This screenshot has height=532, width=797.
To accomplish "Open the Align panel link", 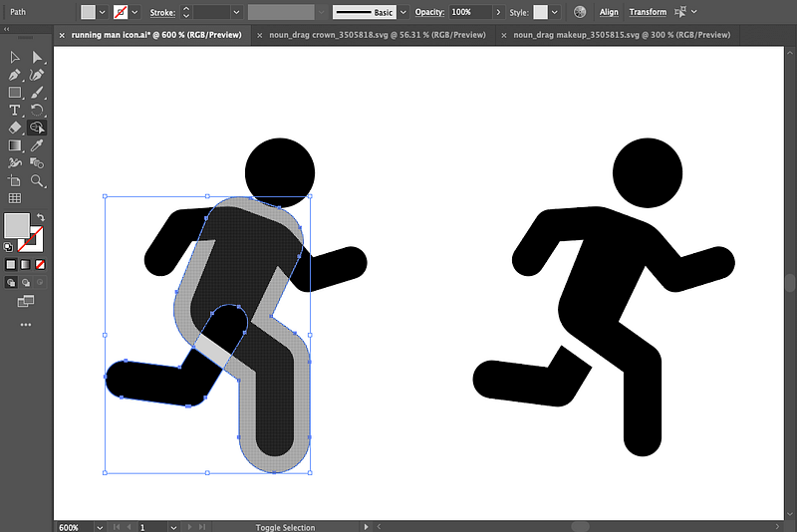I will coord(609,12).
